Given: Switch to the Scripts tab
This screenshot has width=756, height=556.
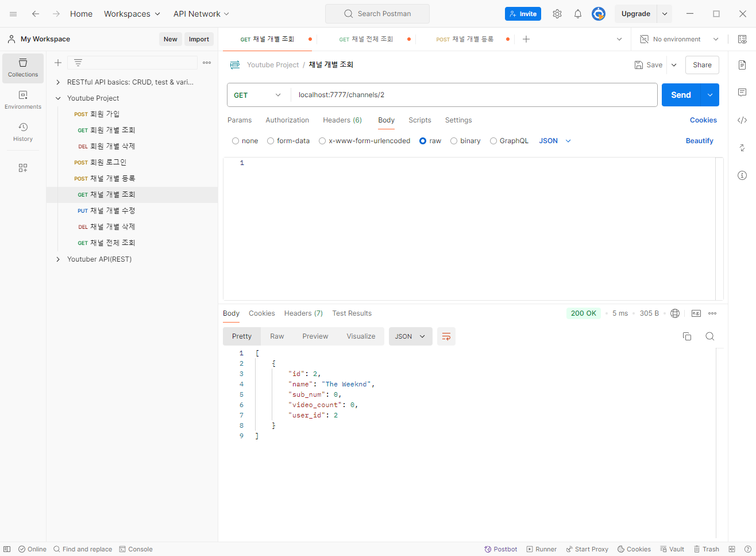Looking at the screenshot, I should point(420,120).
